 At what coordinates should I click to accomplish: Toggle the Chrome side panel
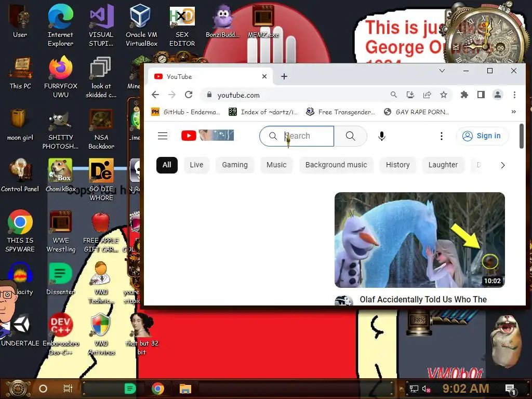(x=481, y=95)
